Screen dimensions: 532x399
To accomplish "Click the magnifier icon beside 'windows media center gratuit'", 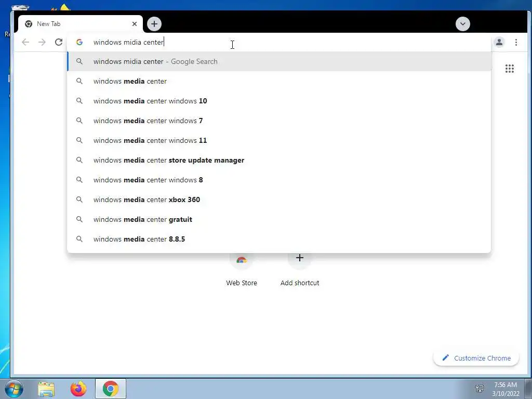I will point(79,219).
